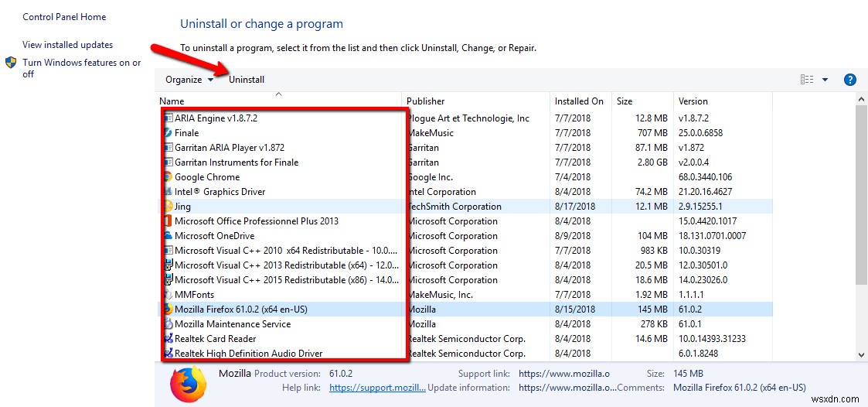This screenshot has width=868, height=407.
Task: Open the view options dropdown arrow
Action: (825, 79)
